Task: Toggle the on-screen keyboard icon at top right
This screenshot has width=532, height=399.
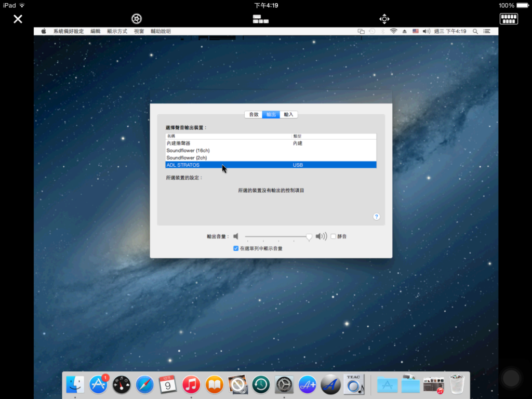Action: pos(509,18)
